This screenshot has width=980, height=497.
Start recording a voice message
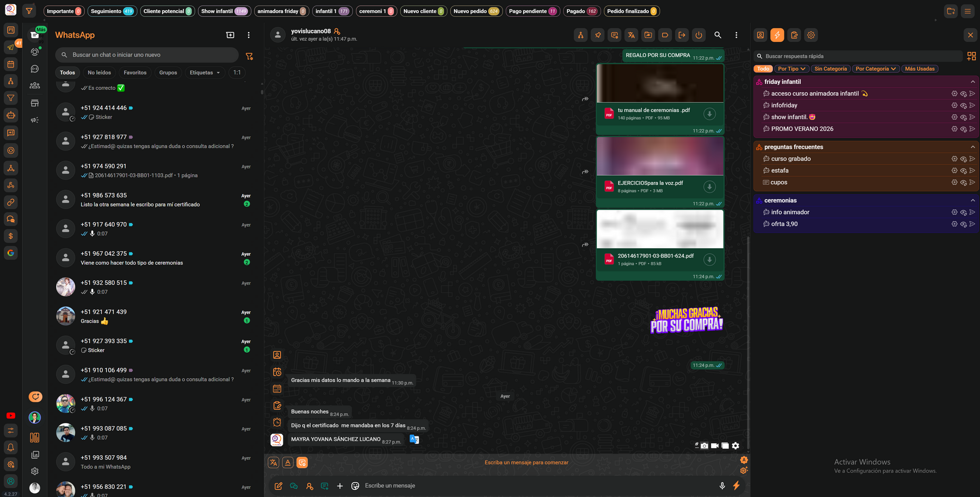(x=722, y=486)
